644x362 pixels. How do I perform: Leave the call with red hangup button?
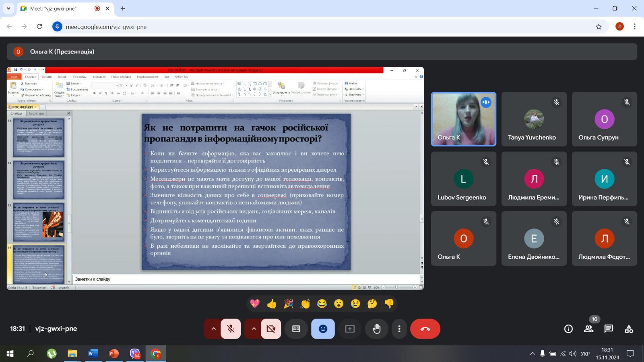(x=425, y=329)
